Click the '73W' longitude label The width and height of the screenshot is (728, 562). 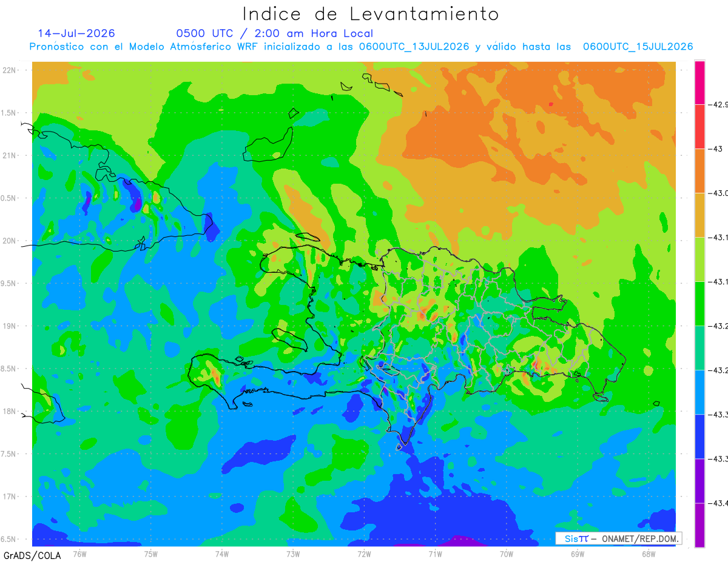pyautogui.click(x=293, y=554)
